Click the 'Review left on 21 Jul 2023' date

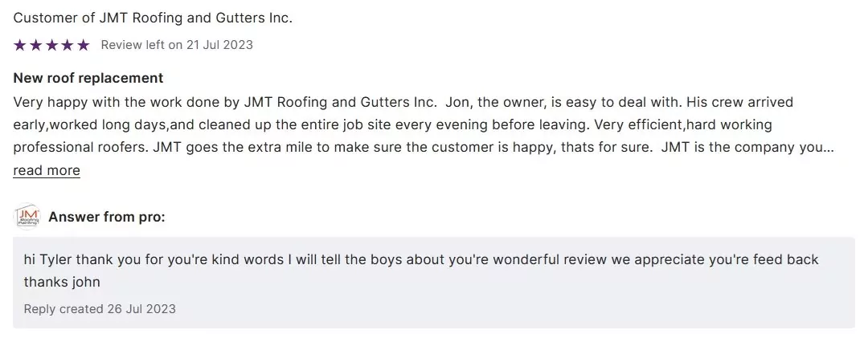(x=177, y=45)
